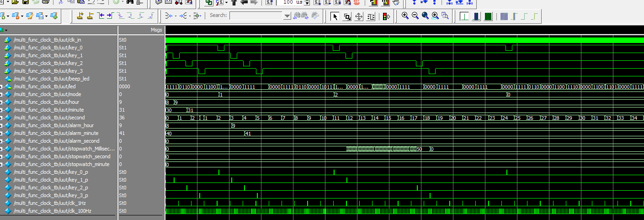Image resolution: width=644 pixels, height=220 pixels.
Task: Expand the uut/led signal bus
Action: click(1, 86)
